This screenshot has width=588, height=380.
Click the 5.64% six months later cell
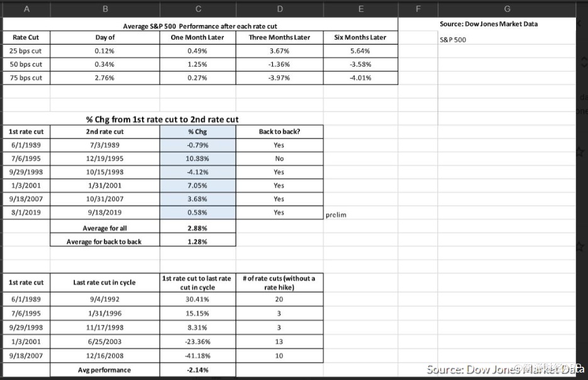pos(360,51)
